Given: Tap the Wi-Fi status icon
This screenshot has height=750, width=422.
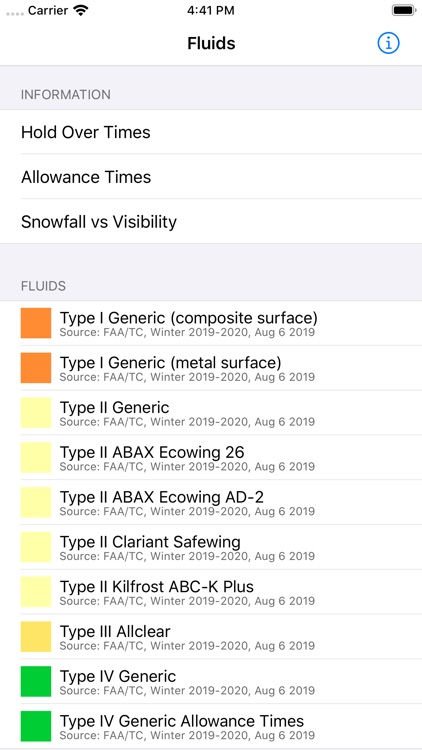Looking at the screenshot, I should point(81,11).
